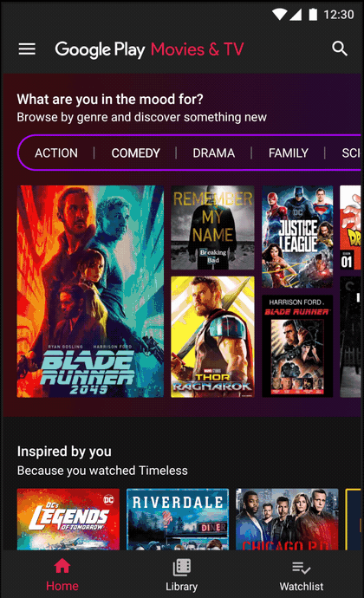The height and width of the screenshot is (598, 364).
Task: Open the Watchlist checklist icon
Action: coord(302,568)
